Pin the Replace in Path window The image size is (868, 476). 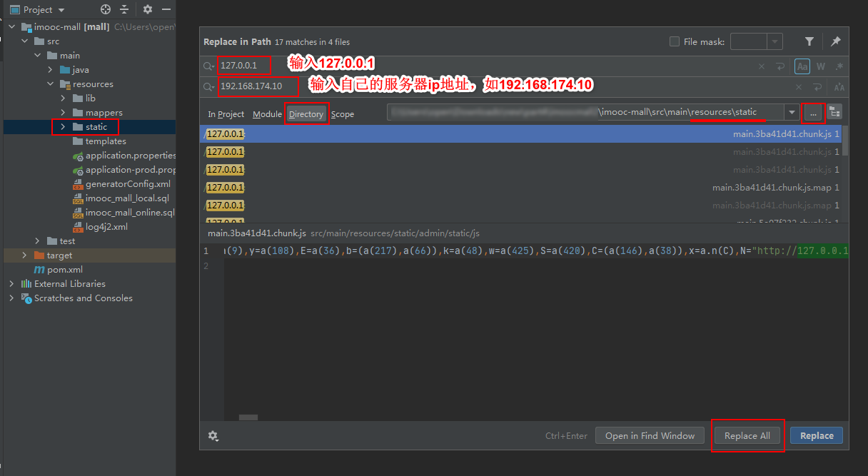click(x=835, y=41)
